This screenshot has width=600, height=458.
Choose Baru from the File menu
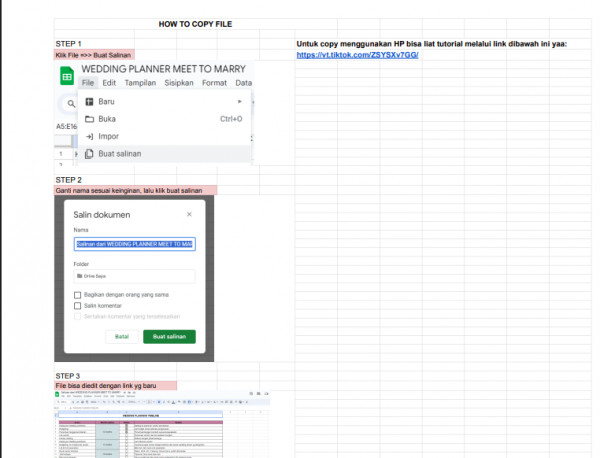[165, 101]
